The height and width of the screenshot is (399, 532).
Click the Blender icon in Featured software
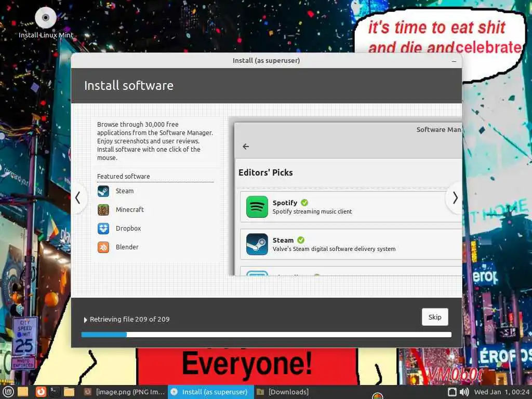coord(103,247)
